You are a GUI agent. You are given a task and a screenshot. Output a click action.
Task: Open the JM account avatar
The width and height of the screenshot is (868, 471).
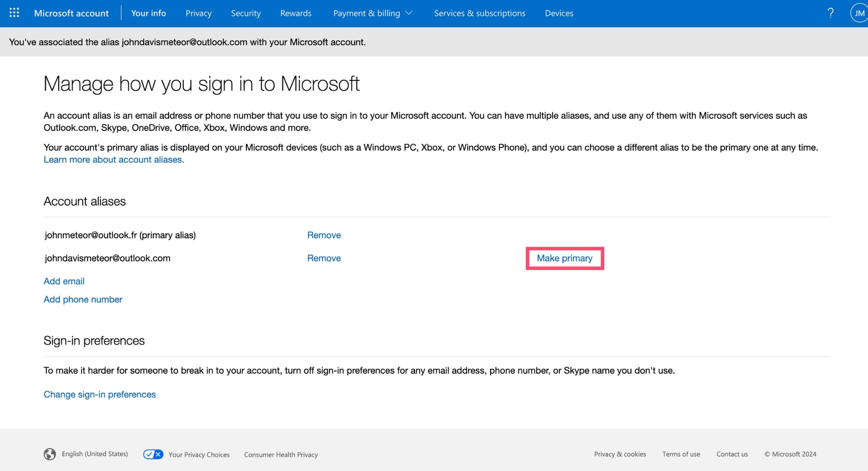coord(859,13)
